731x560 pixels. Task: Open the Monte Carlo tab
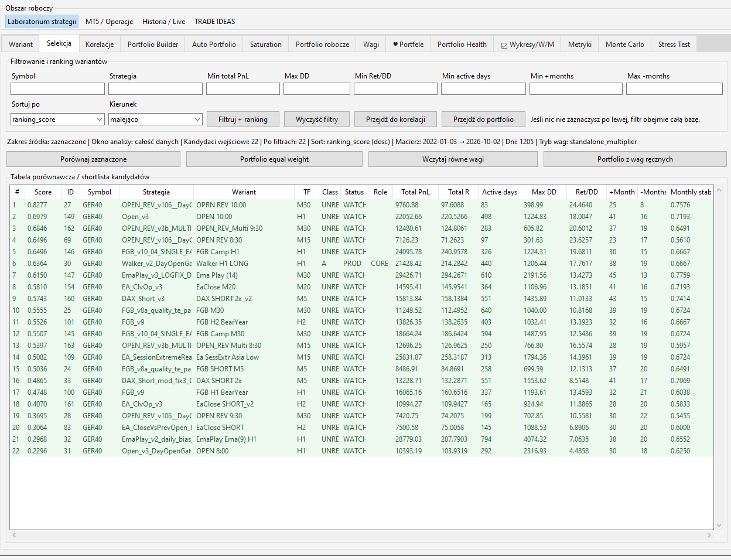(x=625, y=45)
